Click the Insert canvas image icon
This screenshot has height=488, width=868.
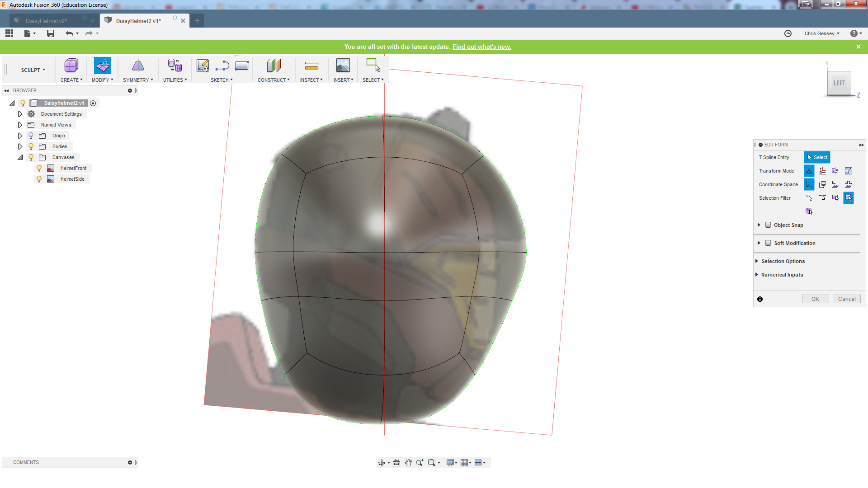(343, 66)
